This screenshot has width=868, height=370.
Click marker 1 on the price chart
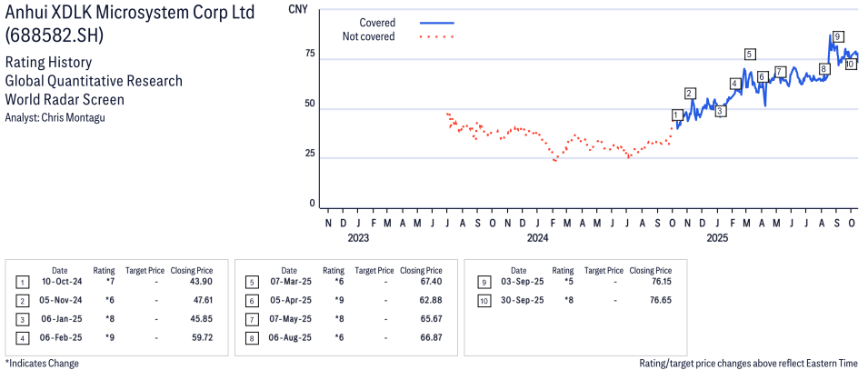pyautogui.click(x=676, y=115)
